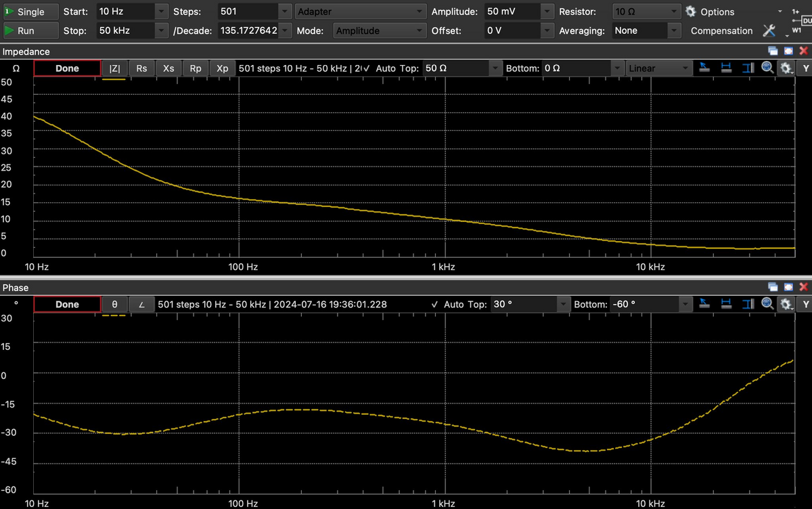
Task: Uncheck Auto range in Phase panel
Action: point(447,305)
